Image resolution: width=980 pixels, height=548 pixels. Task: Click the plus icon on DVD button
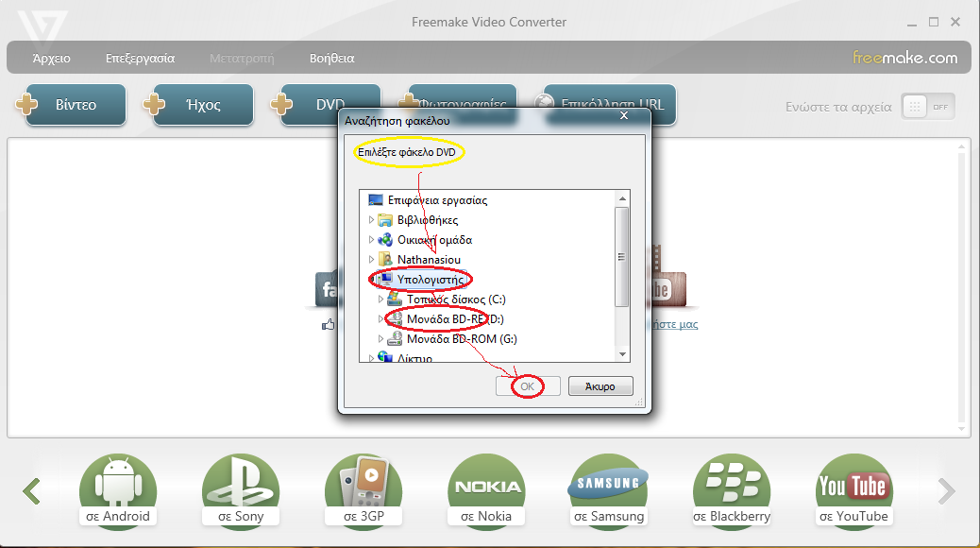click(281, 104)
